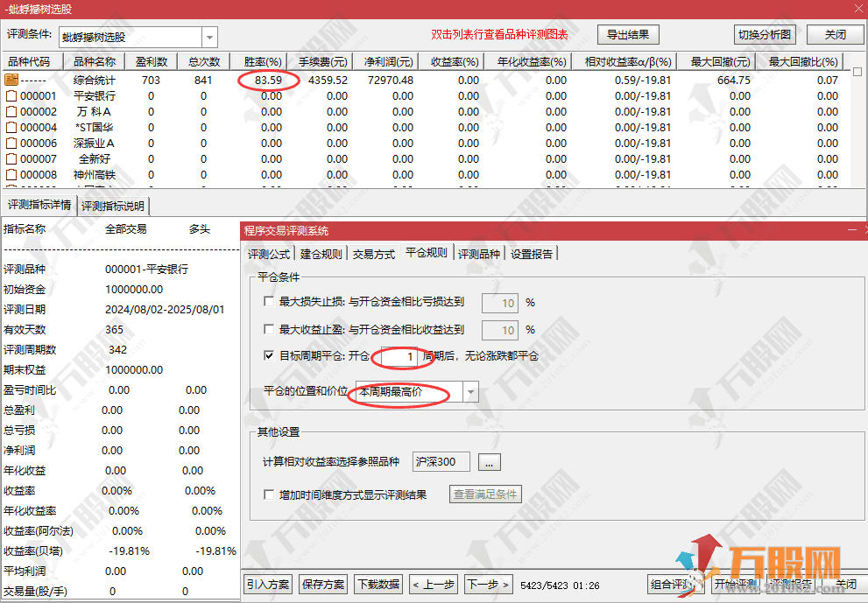This screenshot has width=868, height=603.
Task: Select the 万科A row name
Action: tap(95, 112)
